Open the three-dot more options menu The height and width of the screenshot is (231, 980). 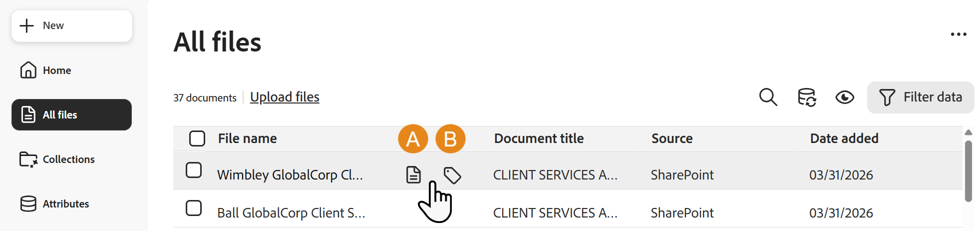pyautogui.click(x=959, y=34)
